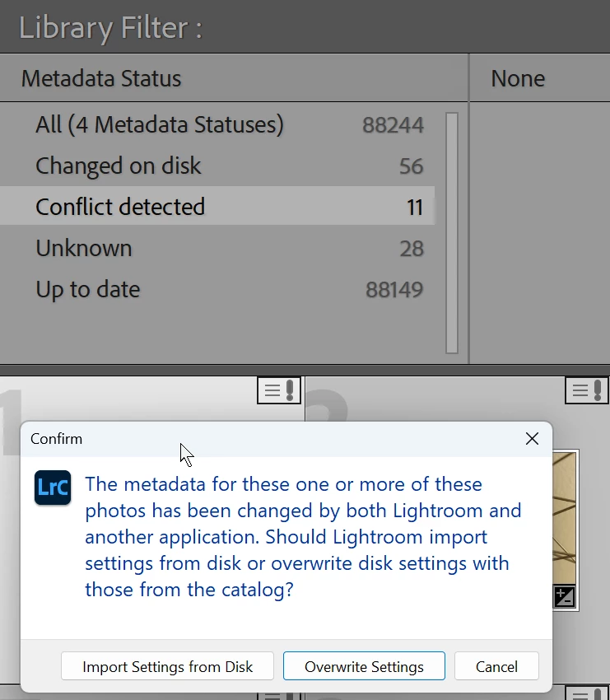
Task: Filter photos with Unknown metadata status
Action: 84,249
